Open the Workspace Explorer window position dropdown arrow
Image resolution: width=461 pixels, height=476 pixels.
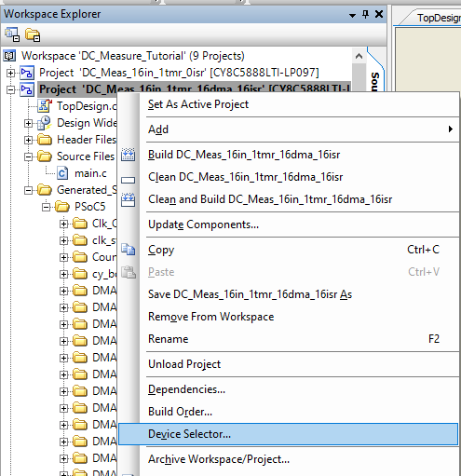point(352,15)
